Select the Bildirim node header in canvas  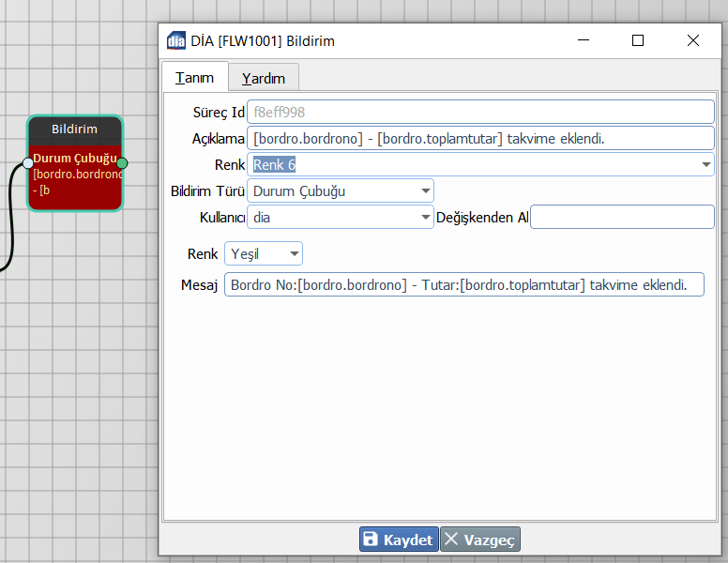75,129
